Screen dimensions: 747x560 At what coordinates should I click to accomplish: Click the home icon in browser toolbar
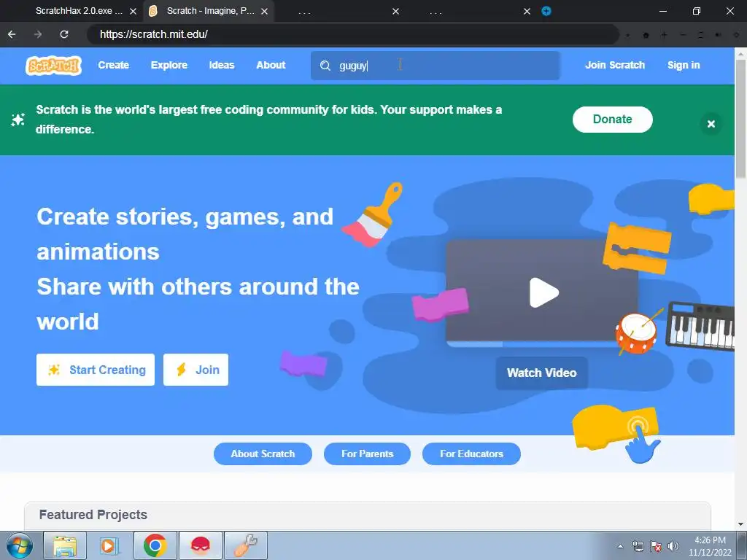point(646,35)
